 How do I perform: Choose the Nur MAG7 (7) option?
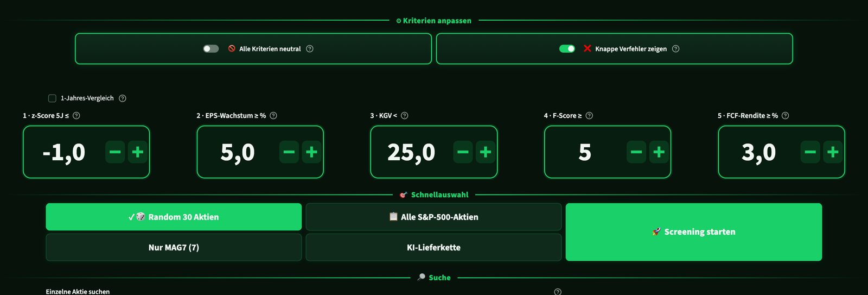[174, 247]
